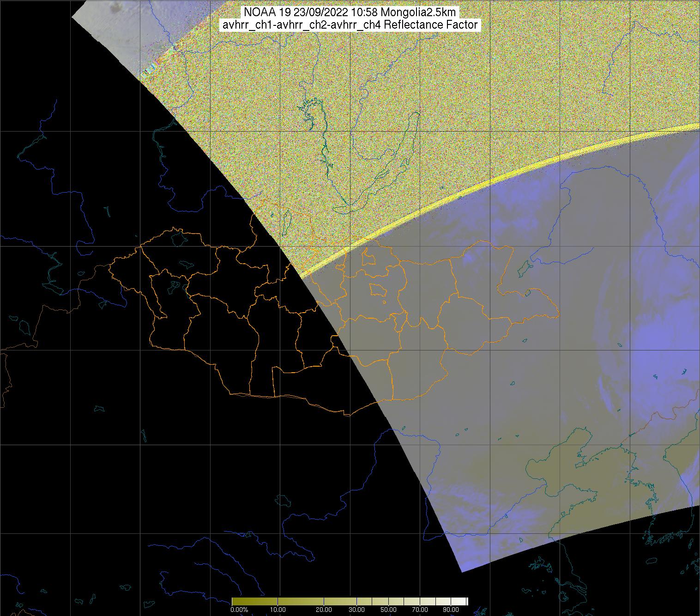The height and width of the screenshot is (616, 700).
Task: Click colorbar segment between 10.00 and 20.00
Action: point(300,601)
